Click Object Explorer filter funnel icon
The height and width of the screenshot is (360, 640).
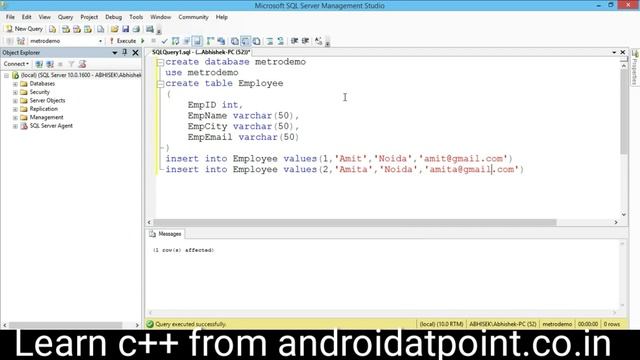pyautogui.click(x=71, y=64)
